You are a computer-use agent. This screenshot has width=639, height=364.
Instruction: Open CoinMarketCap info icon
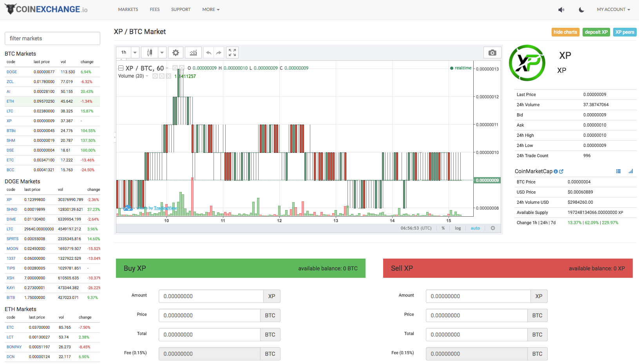point(556,171)
